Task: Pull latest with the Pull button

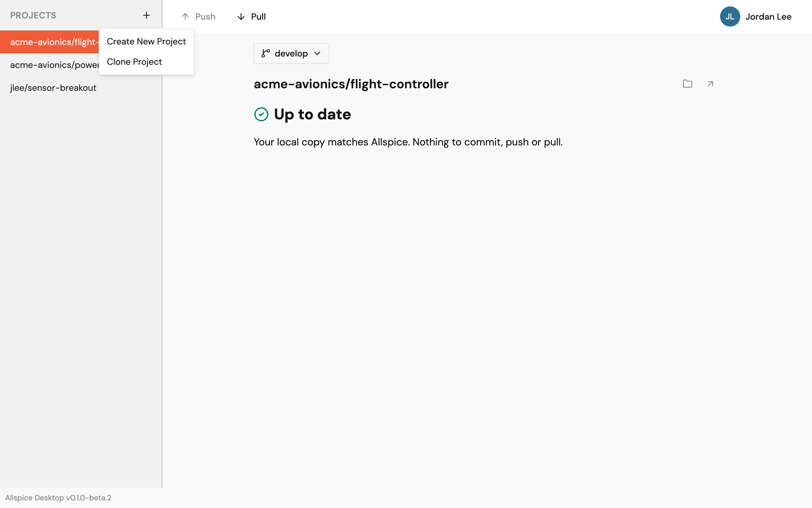Action: click(251, 17)
